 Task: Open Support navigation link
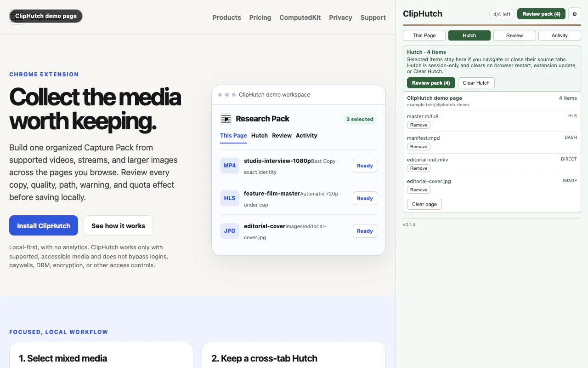coord(373,17)
